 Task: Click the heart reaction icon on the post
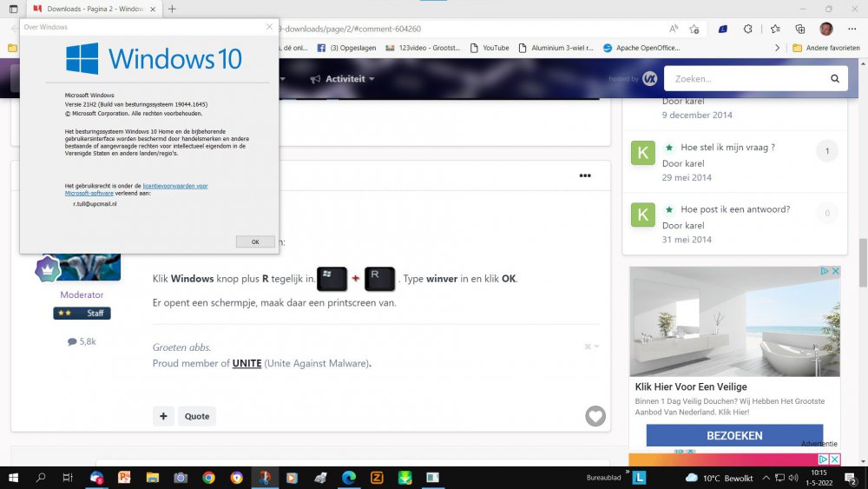point(595,416)
